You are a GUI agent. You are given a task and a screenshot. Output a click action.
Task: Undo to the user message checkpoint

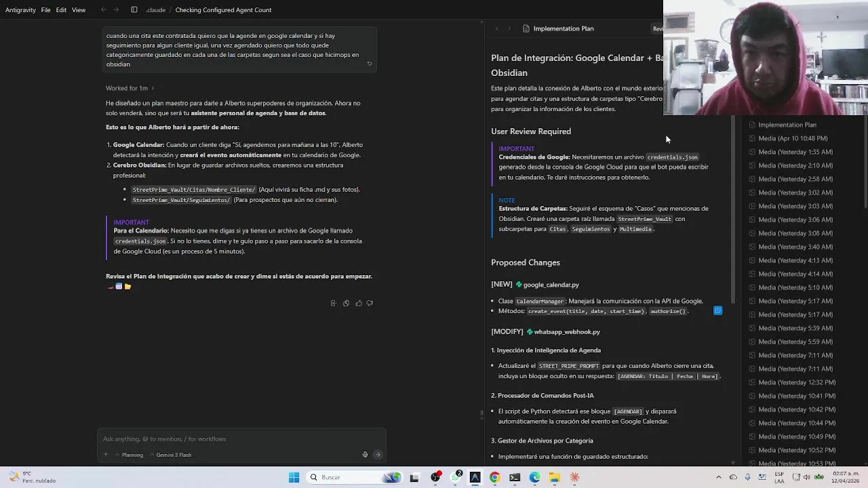[370, 64]
